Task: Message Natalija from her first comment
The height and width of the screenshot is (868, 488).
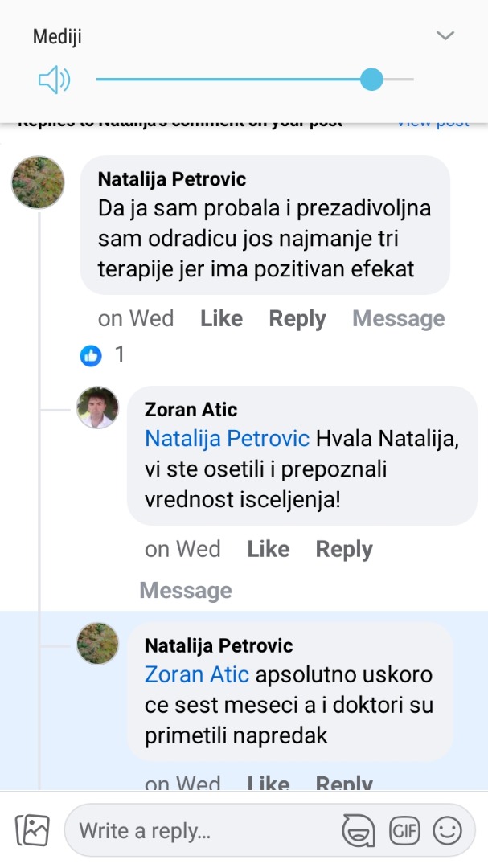Action: click(x=398, y=319)
